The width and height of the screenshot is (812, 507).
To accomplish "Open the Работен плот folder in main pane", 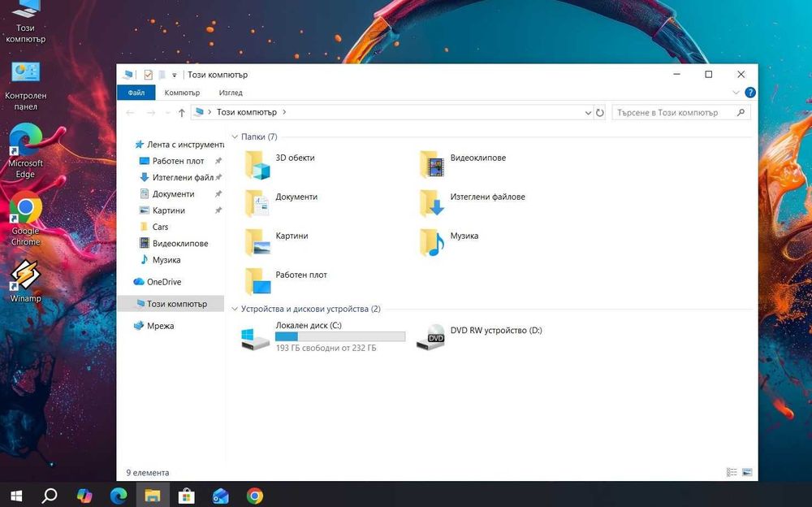I will coord(286,281).
